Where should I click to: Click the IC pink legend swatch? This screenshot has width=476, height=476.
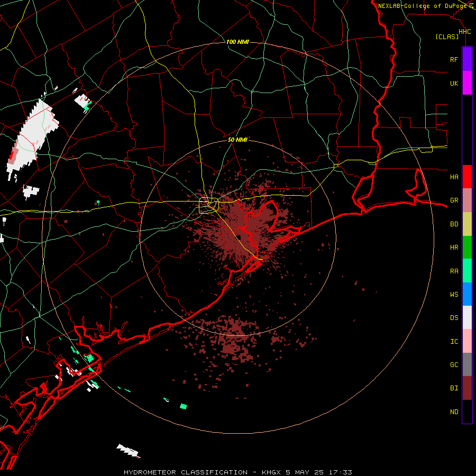point(467,341)
